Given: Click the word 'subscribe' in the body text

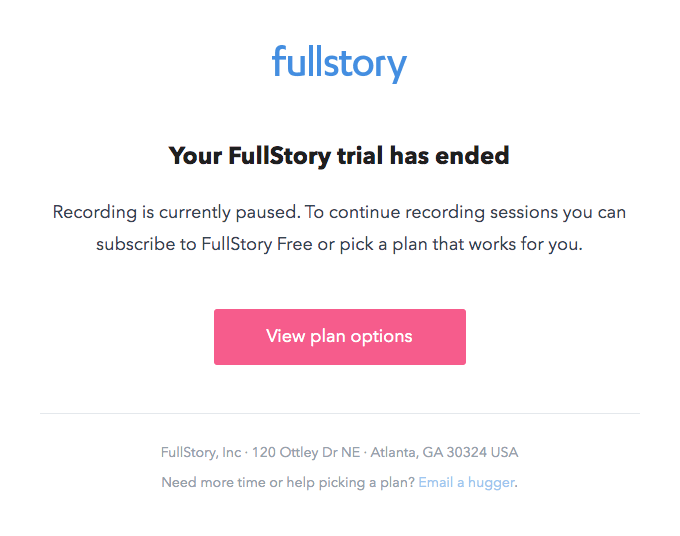Looking at the screenshot, I should tap(133, 243).
